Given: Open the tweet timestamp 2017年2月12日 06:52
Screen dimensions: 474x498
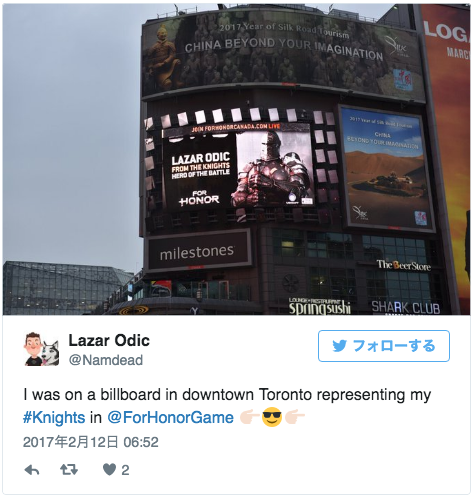Looking at the screenshot, I should pos(91,442).
